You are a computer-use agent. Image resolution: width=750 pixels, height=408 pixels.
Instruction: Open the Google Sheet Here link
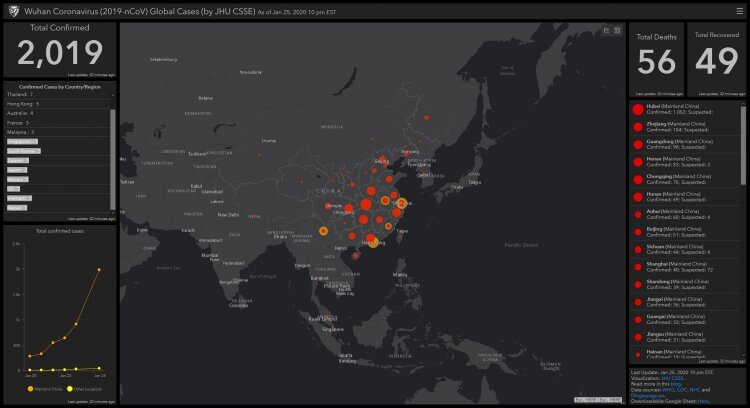(703, 401)
